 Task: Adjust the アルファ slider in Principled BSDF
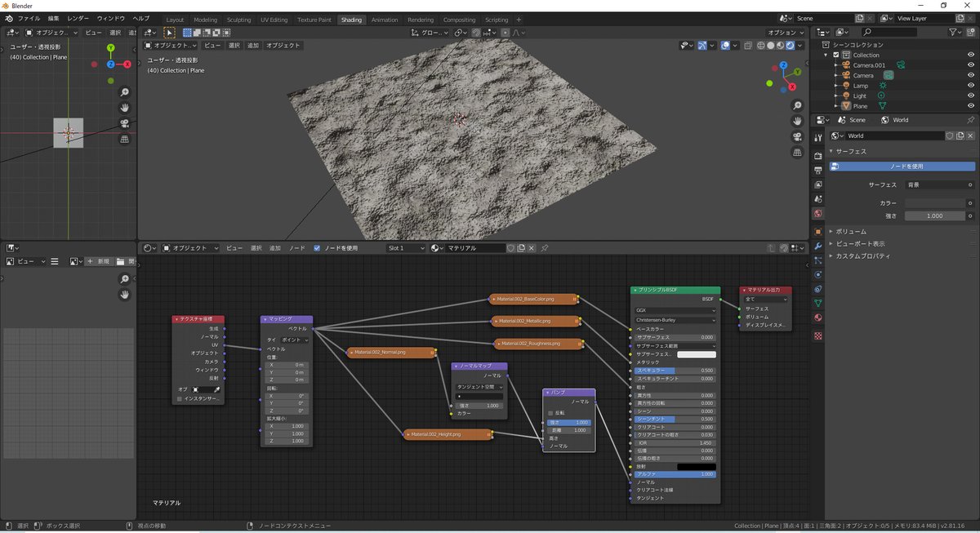point(675,474)
